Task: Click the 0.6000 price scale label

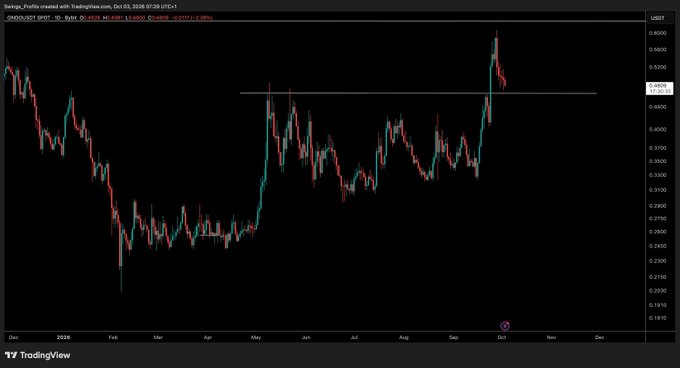Action: [x=657, y=33]
